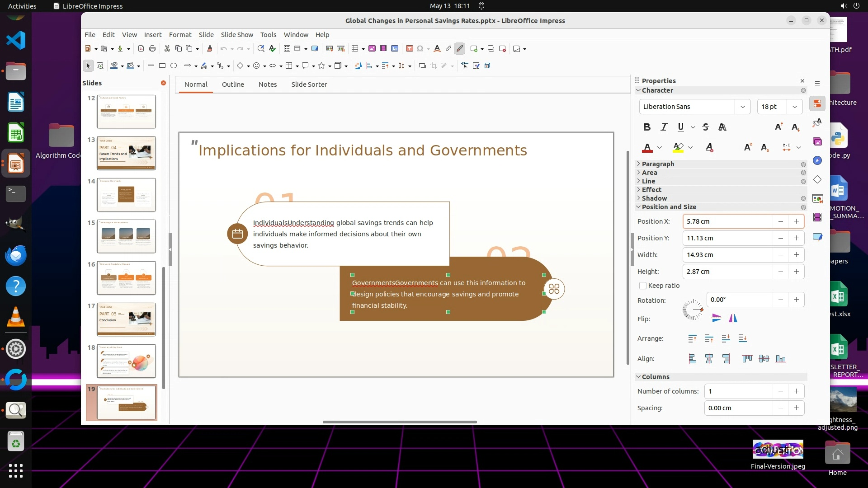
Task: Click the red font color swatch
Action: click(647, 148)
